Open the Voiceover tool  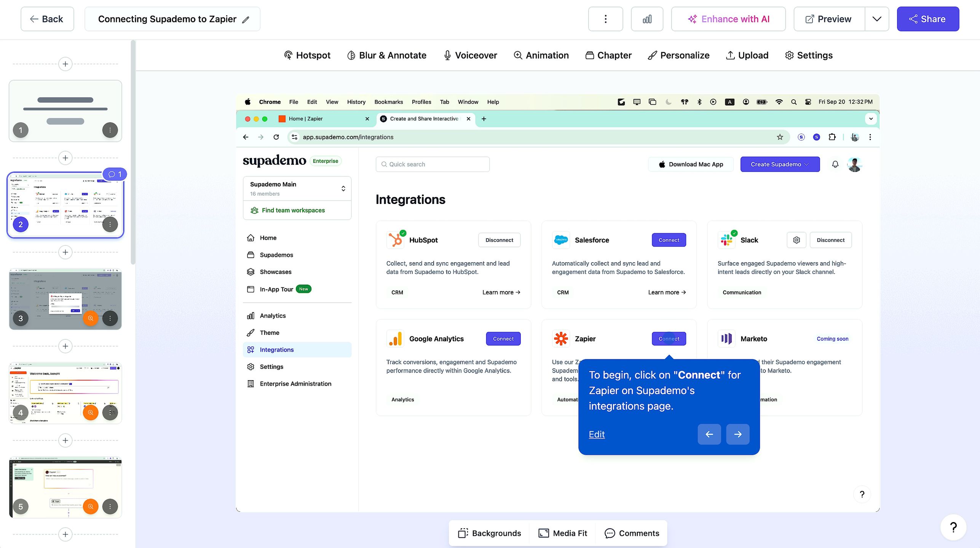(470, 56)
